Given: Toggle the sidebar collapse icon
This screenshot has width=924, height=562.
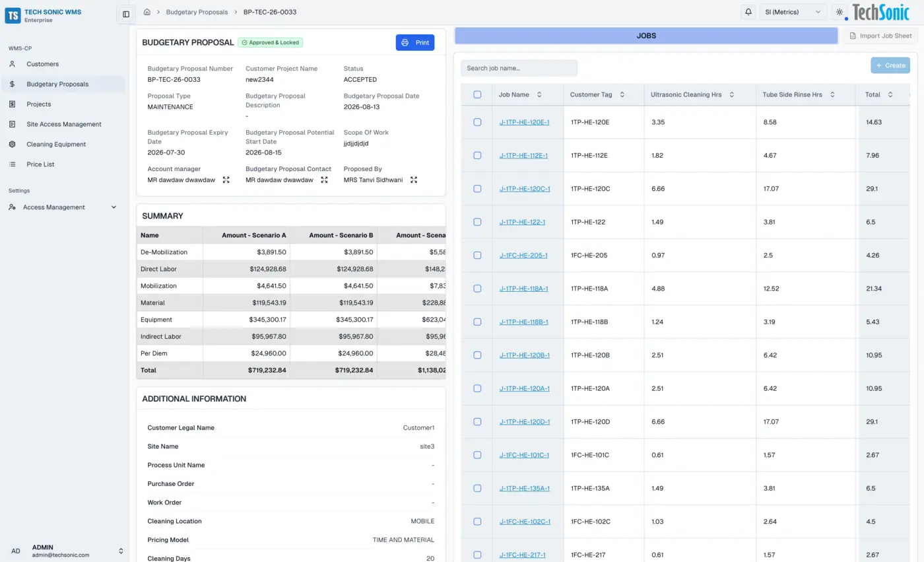Looking at the screenshot, I should pos(126,14).
